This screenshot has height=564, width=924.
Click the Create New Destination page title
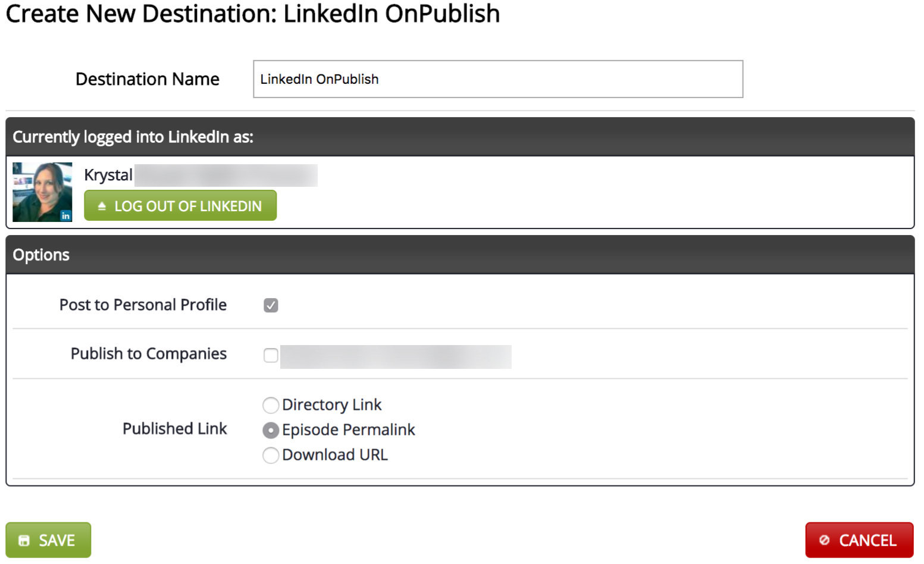click(253, 14)
